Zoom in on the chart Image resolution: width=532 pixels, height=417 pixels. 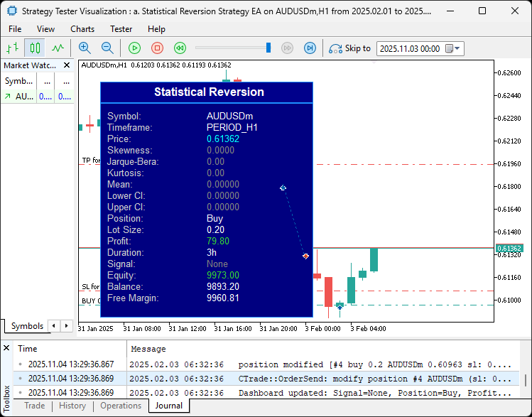pyautogui.click(x=85, y=48)
